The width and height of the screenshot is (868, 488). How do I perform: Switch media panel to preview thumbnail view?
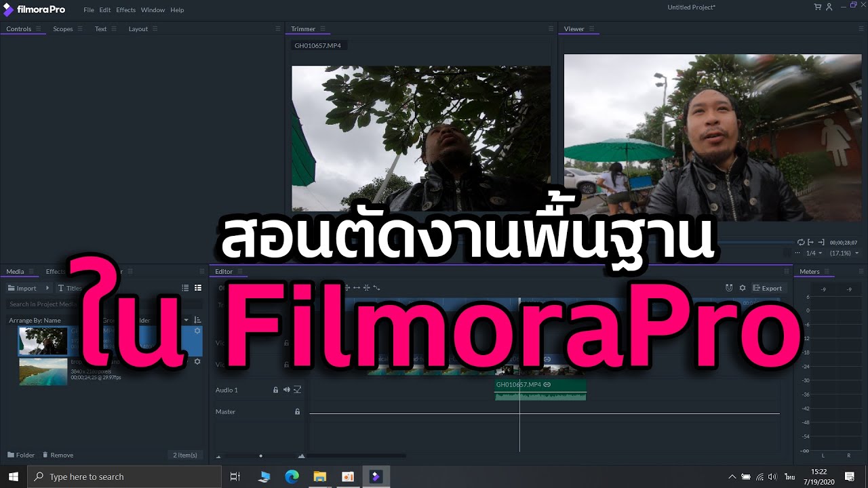(198, 288)
